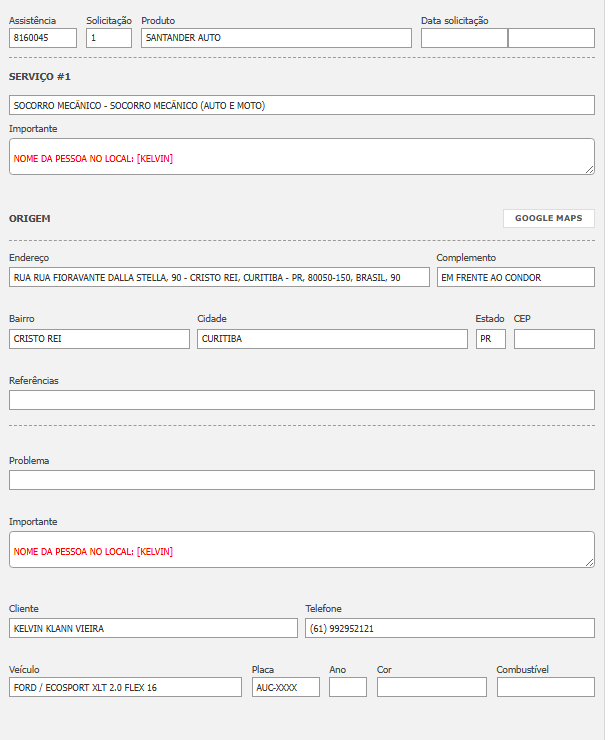The width and height of the screenshot is (610, 740).
Task: Click the empty Referências field
Action: click(x=302, y=400)
